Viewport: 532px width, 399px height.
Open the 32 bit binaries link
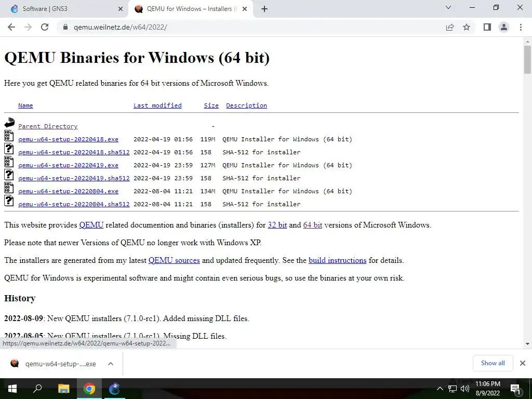277,225
